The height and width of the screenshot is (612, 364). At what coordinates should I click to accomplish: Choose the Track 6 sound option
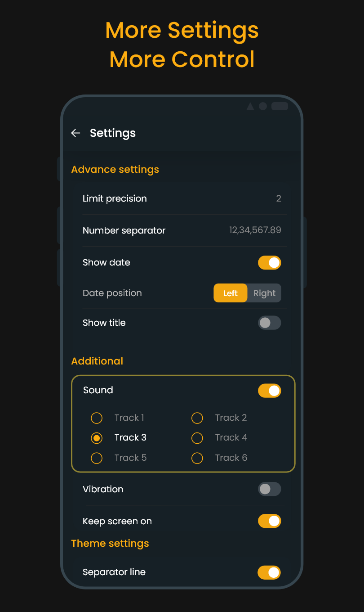coord(197,458)
